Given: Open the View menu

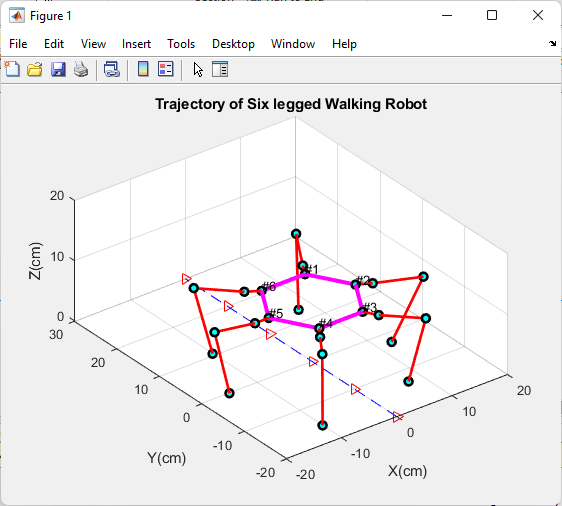Looking at the screenshot, I should click(x=93, y=44).
